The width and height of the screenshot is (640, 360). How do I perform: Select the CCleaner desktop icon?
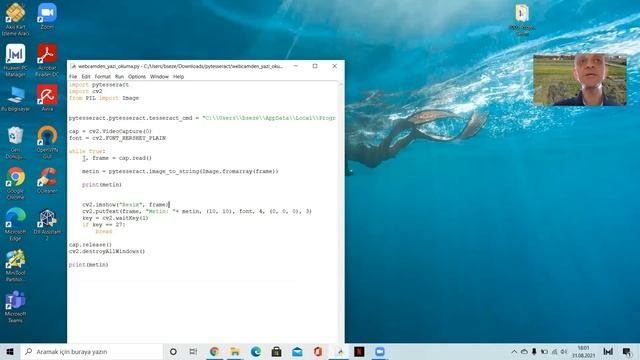pyautogui.click(x=47, y=180)
